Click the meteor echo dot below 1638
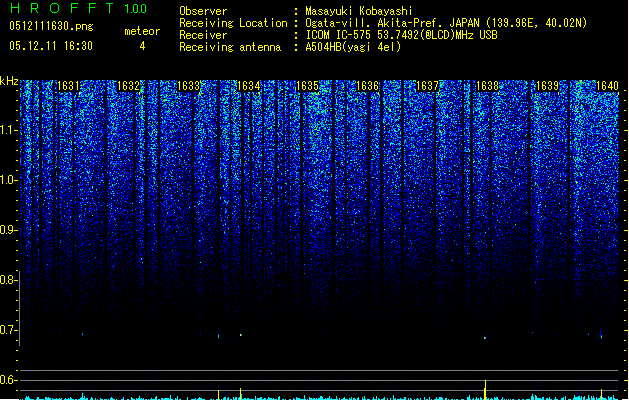This screenshot has width=629, height=400. (x=485, y=338)
